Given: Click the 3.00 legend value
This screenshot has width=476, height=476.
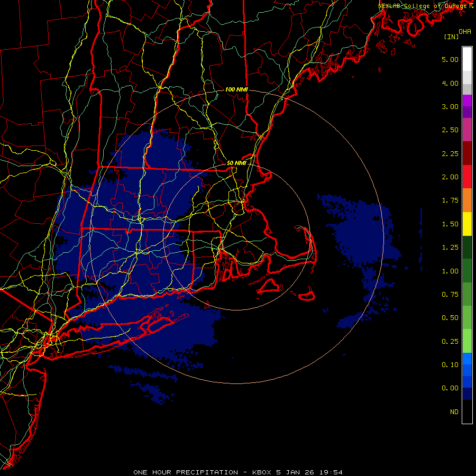Looking at the screenshot, I should [450, 106].
